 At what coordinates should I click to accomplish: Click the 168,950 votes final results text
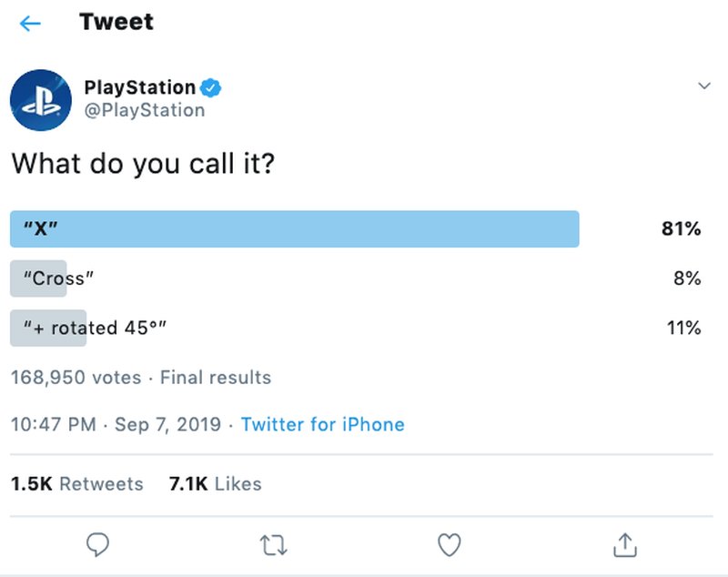tap(141, 378)
